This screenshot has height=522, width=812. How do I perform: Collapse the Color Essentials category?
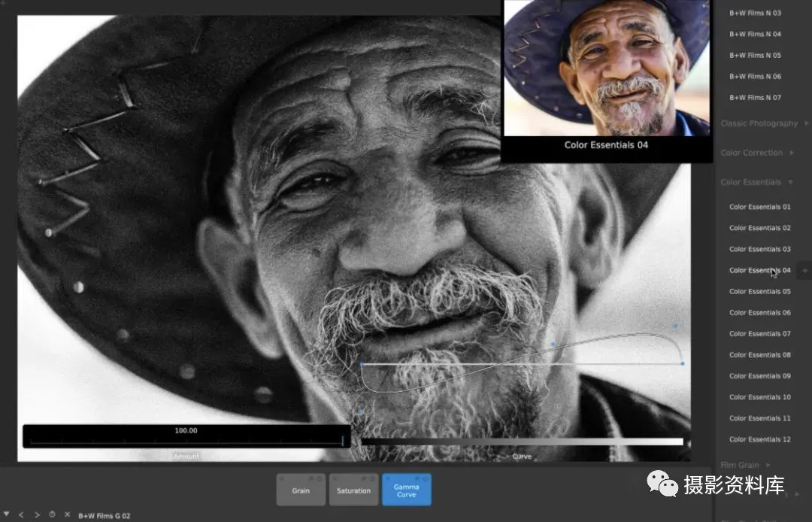[756, 182]
